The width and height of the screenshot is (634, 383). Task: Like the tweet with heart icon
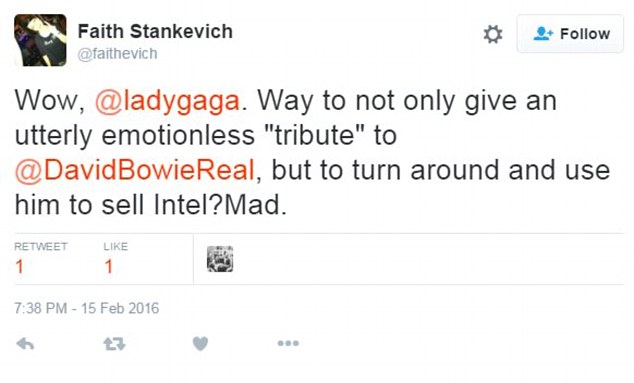point(200,344)
